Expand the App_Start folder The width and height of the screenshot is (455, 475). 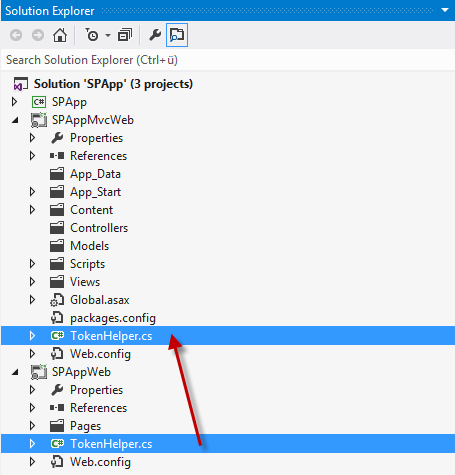(32, 192)
